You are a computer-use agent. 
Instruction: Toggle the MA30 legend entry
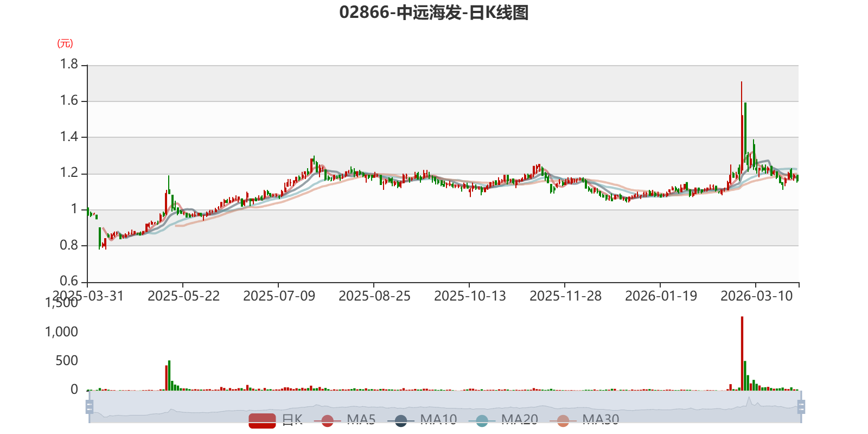584,420
